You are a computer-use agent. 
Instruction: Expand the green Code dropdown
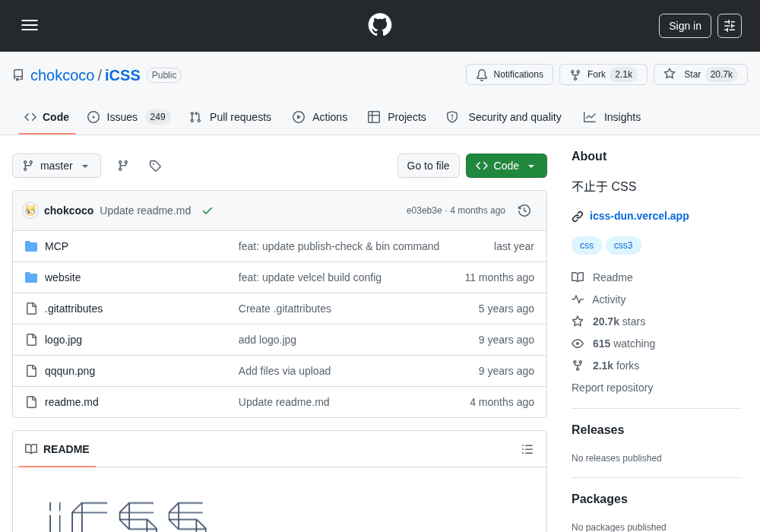pyautogui.click(x=506, y=166)
